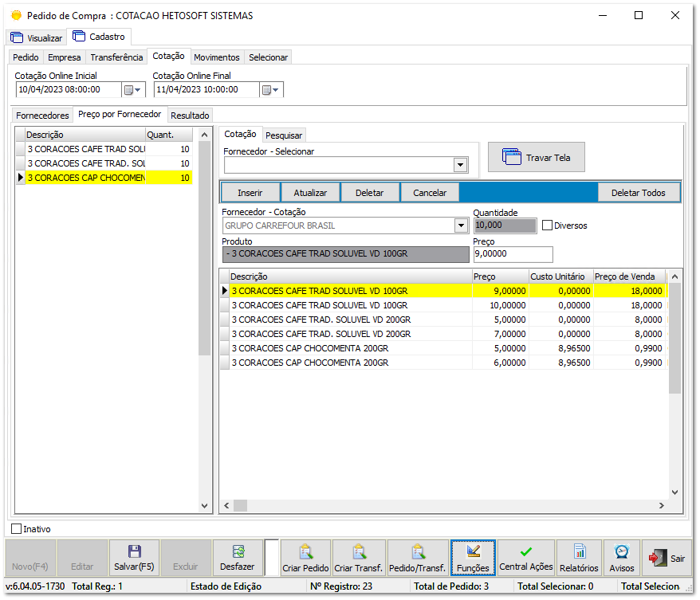Click the Sair exit button
This screenshot has height=600, width=700.
tap(667, 558)
